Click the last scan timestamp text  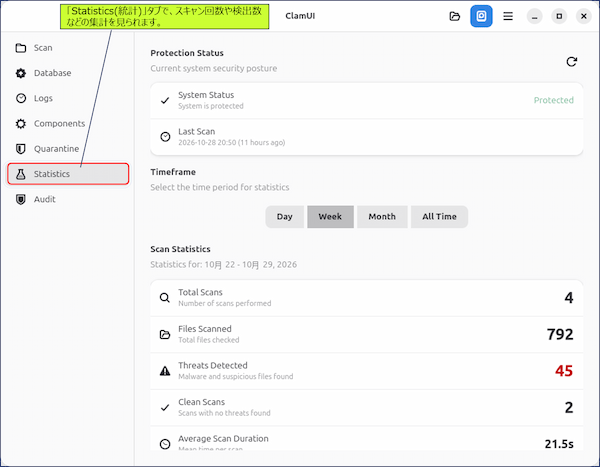232,143
